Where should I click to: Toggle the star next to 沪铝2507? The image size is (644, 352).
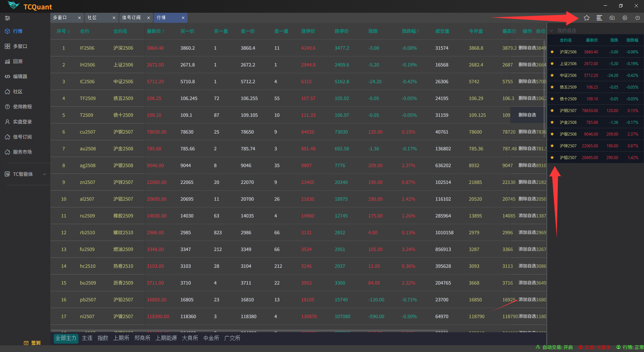tap(552, 158)
